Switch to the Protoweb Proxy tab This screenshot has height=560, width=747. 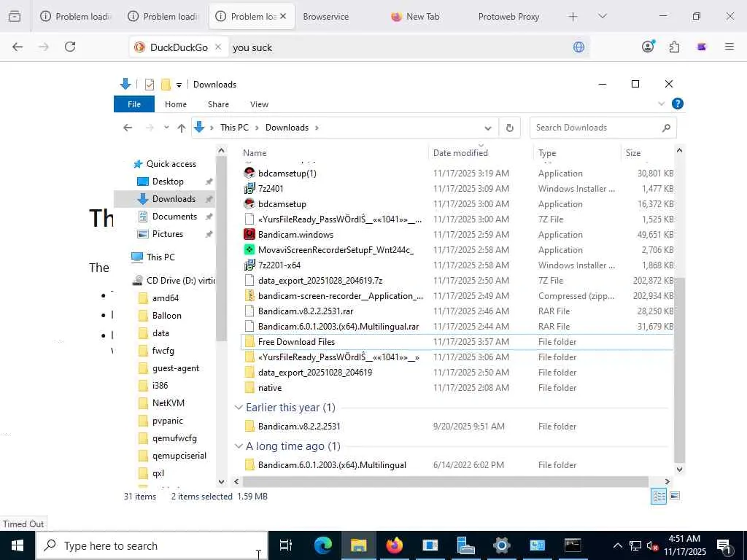tap(508, 17)
